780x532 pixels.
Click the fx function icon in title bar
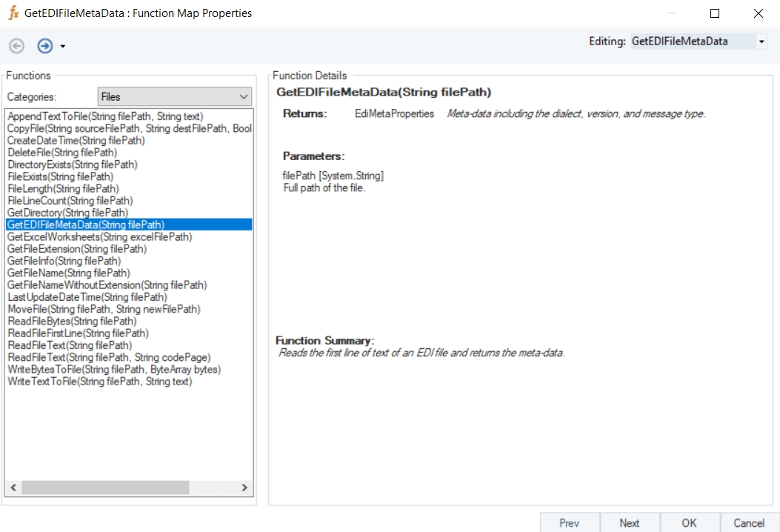tap(13, 13)
